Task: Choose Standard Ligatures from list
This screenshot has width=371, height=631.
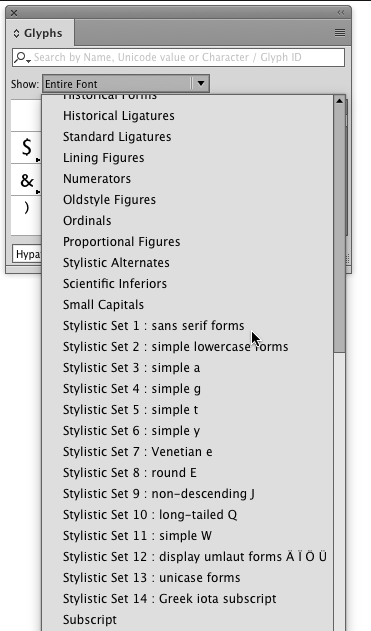Action: coord(117,137)
